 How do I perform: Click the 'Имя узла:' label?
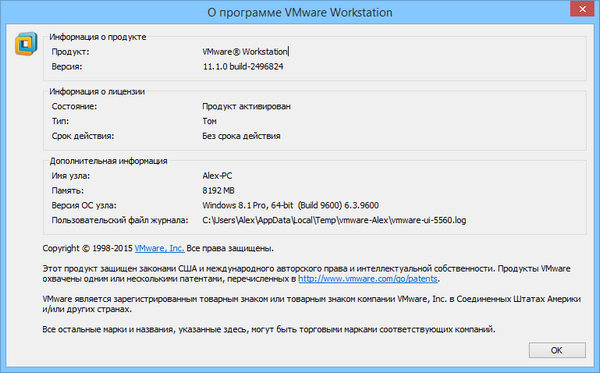(x=71, y=176)
